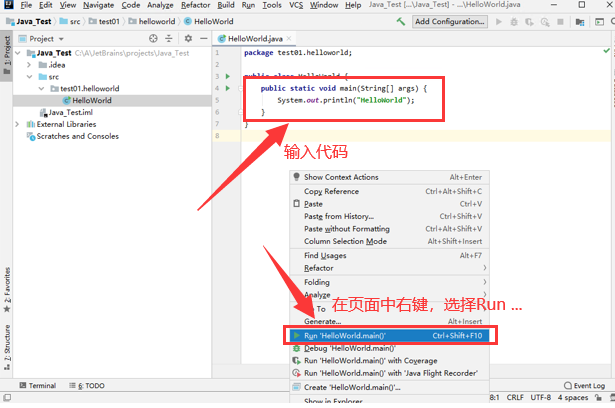615x408 pixels.
Task: Open the File menu
Action: click(26, 5)
